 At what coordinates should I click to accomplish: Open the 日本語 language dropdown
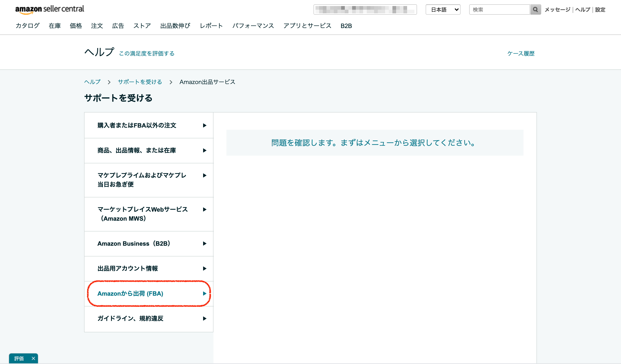443,10
